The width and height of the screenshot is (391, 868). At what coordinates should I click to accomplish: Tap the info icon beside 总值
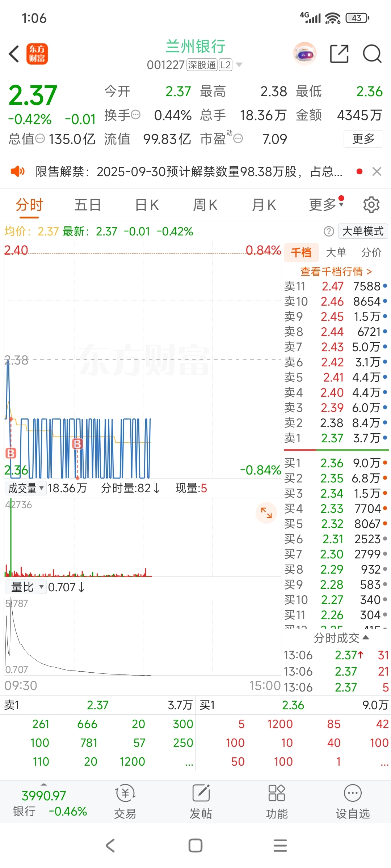[x=40, y=139]
